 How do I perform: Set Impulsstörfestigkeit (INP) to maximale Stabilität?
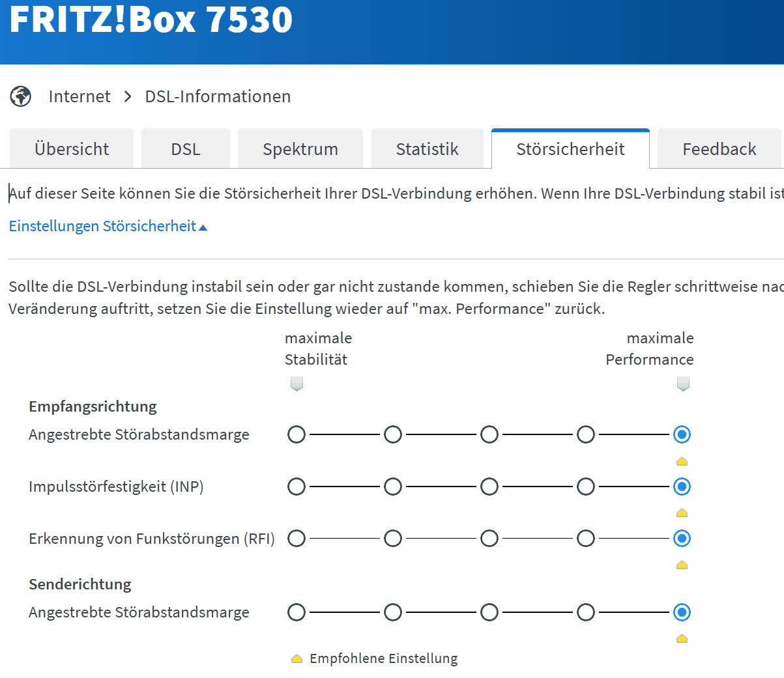click(297, 487)
